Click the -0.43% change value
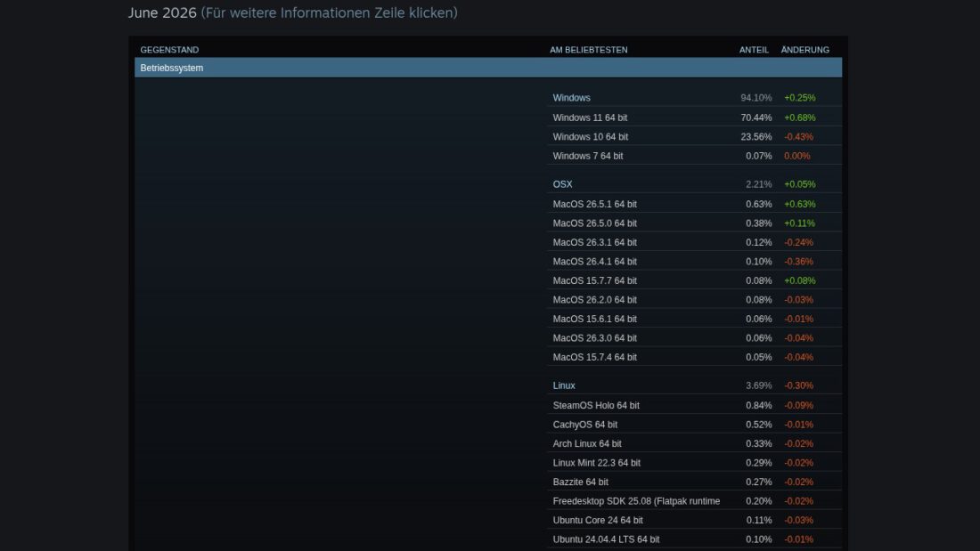Viewport: 980px width, 551px height. 798,137
